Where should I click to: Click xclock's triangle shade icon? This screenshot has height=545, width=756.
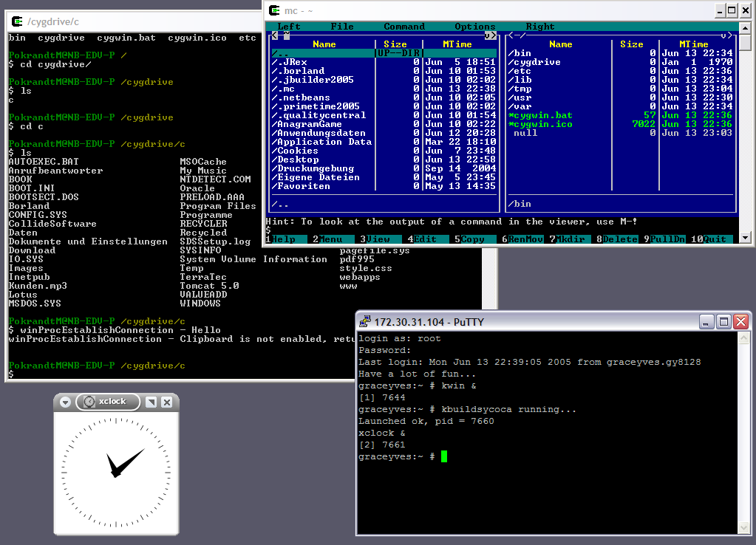tap(151, 402)
